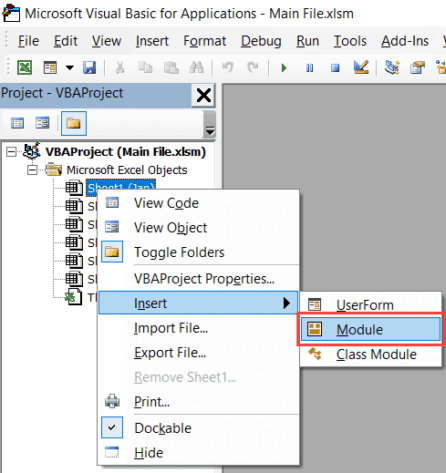Toggle Design Mode icon
The height and width of the screenshot is (473, 446).
361,68
